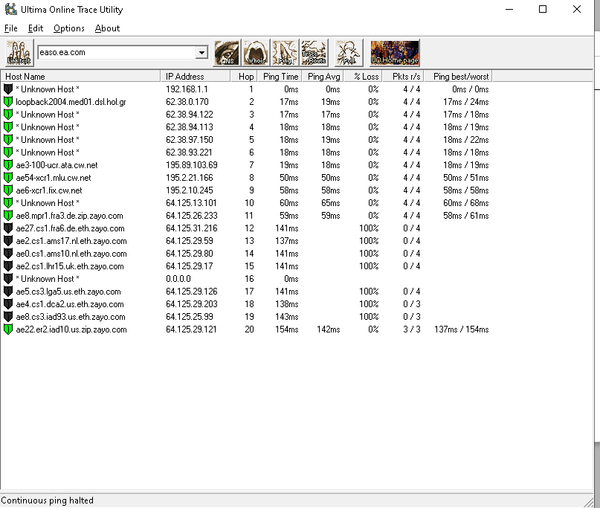Click IP address 62.38.0.170

pyautogui.click(x=187, y=102)
